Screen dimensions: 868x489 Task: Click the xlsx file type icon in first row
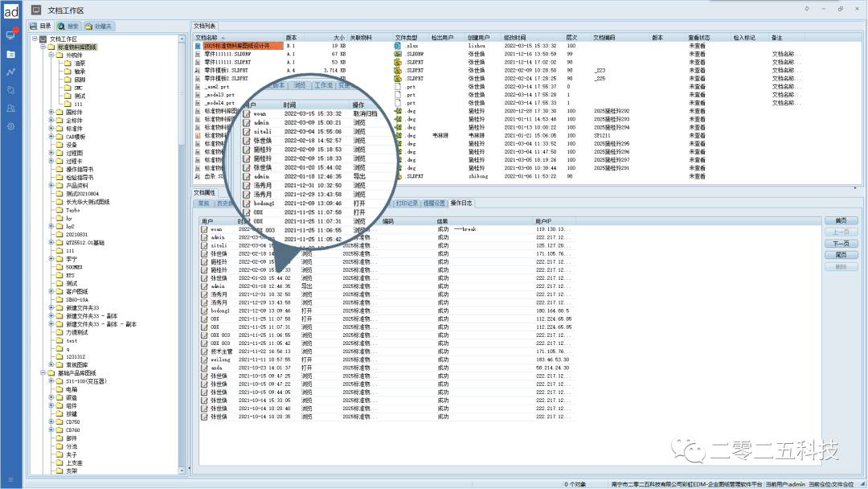coord(397,47)
